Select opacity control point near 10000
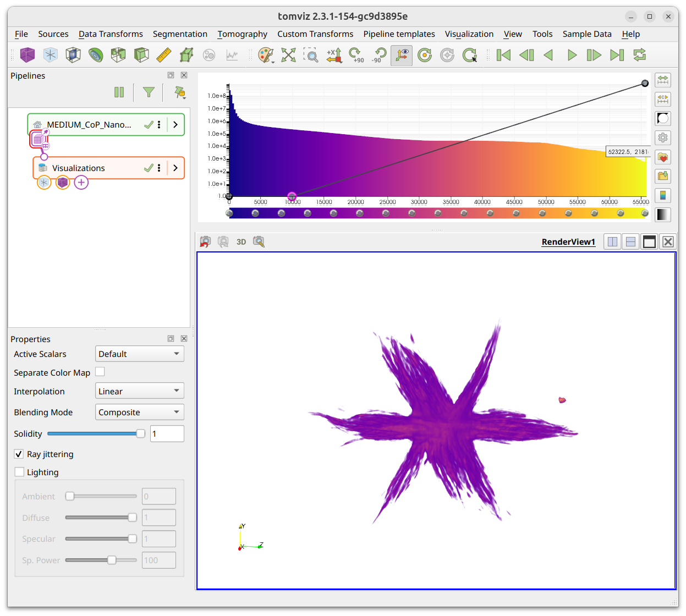Image resolution: width=686 pixels, height=616 pixels. [x=292, y=196]
